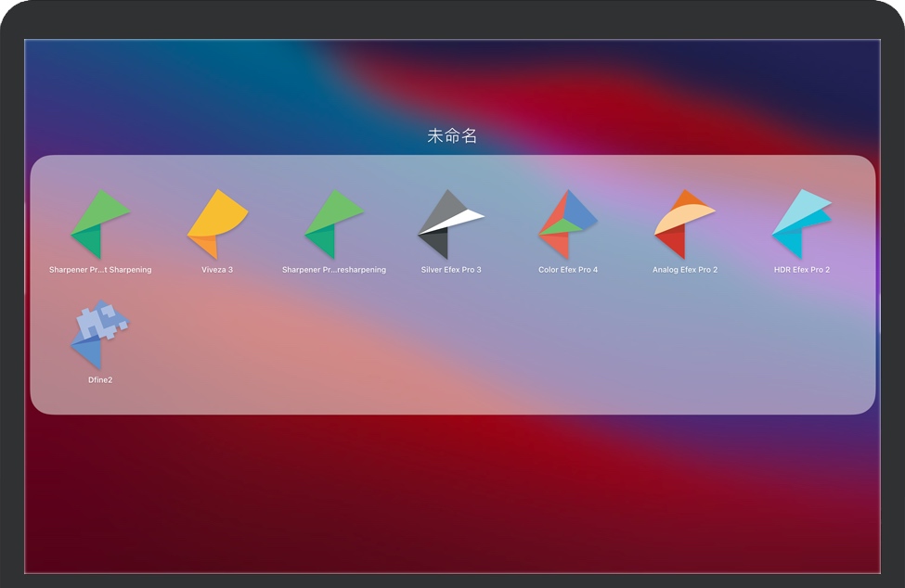905x588 pixels.
Task: Click the "HDR Efex Pro 2" label
Action: point(802,270)
